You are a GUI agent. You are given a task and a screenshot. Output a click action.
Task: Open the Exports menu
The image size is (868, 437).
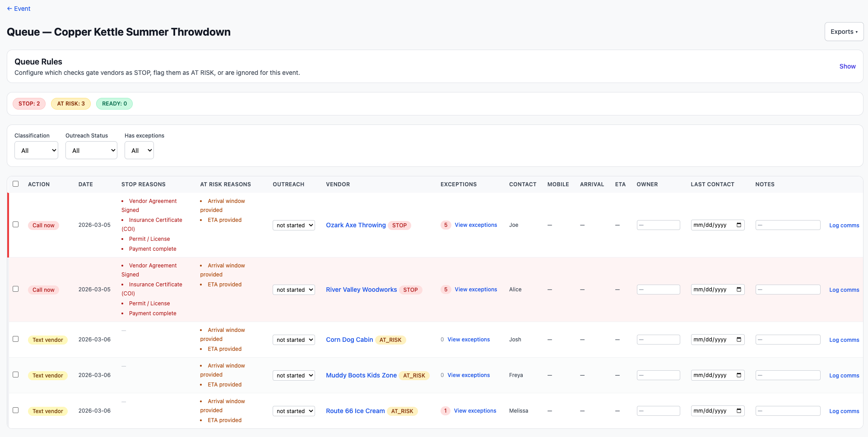coord(843,32)
